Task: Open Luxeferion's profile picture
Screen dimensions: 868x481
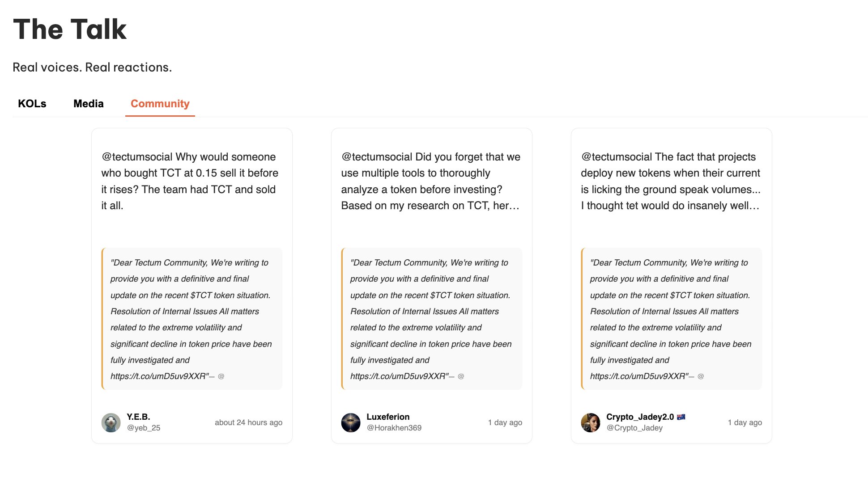Action: (351, 422)
